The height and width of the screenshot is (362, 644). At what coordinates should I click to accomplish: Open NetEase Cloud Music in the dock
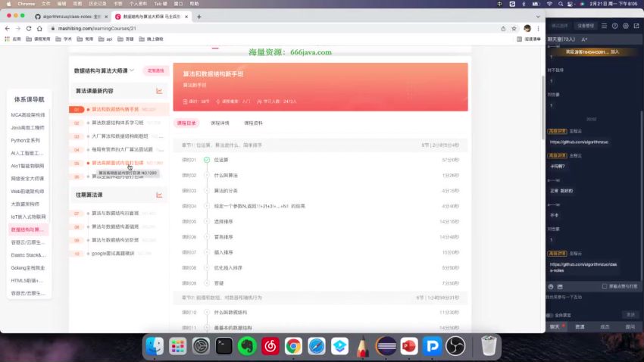pyautogui.click(x=270, y=346)
